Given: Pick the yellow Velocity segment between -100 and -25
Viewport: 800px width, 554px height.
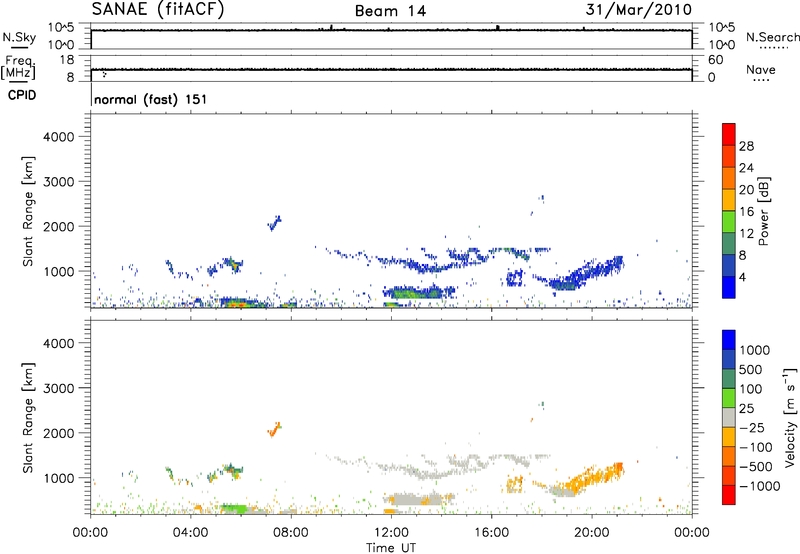Looking at the screenshot, I should pos(729,437).
